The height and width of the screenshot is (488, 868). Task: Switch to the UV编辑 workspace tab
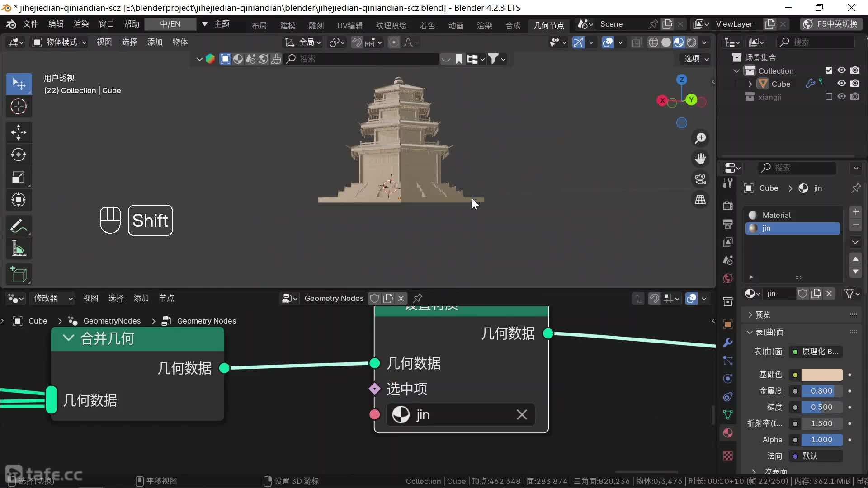click(349, 25)
